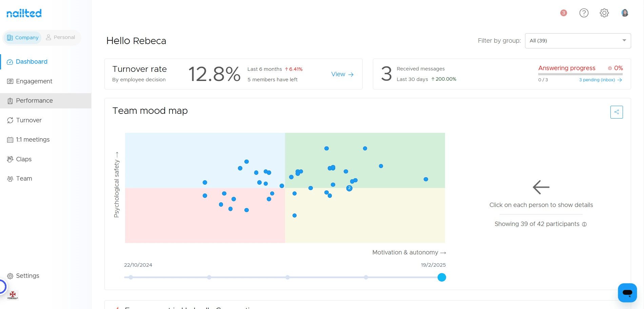Click the help question mark icon

pyautogui.click(x=584, y=13)
